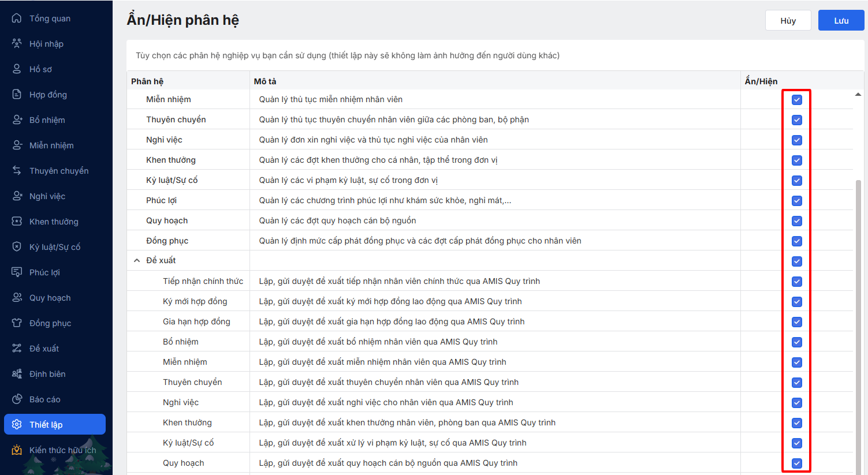The width and height of the screenshot is (868, 475).
Task: Untick Gia hạn hợp đồng checkbox
Action: tap(797, 322)
